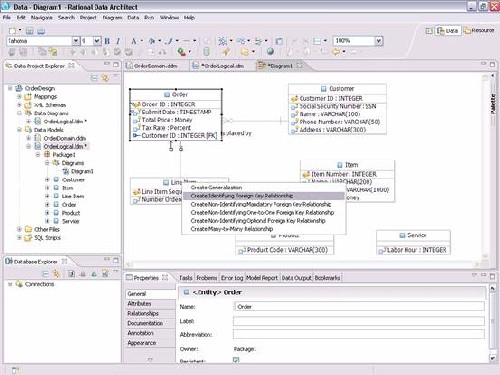Toggle the Persistent checkbox in Properties
The height and width of the screenshot is (375, 500).
pos(236,360)
